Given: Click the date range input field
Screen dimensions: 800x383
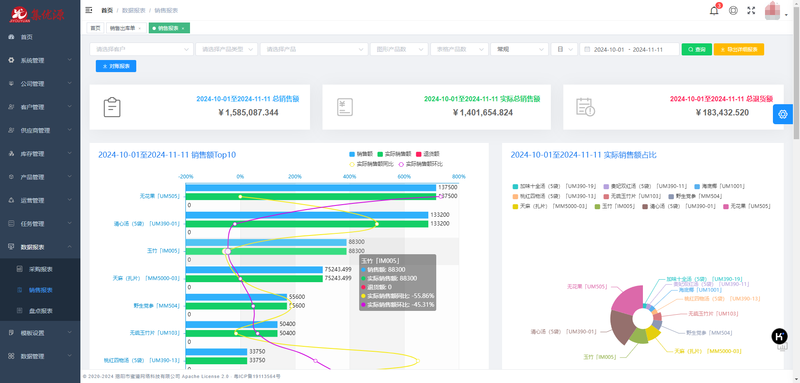Looking at the screenshot, I should coord(629,49).
